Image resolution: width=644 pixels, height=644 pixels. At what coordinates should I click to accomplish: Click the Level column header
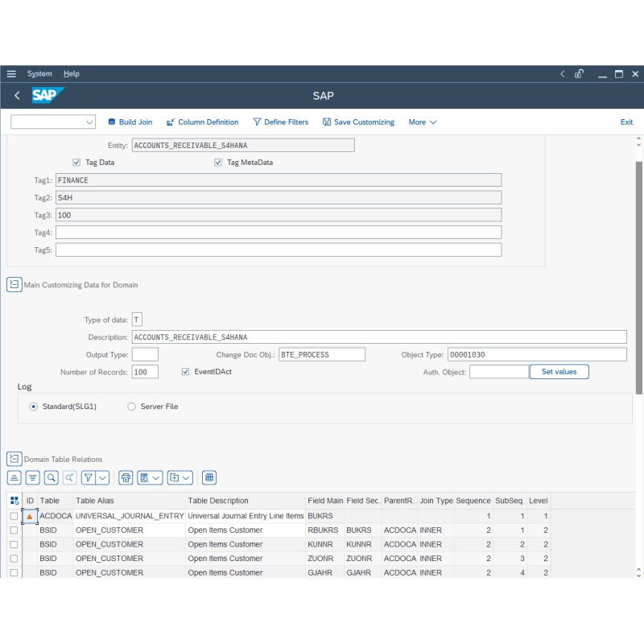coord(538,501)
